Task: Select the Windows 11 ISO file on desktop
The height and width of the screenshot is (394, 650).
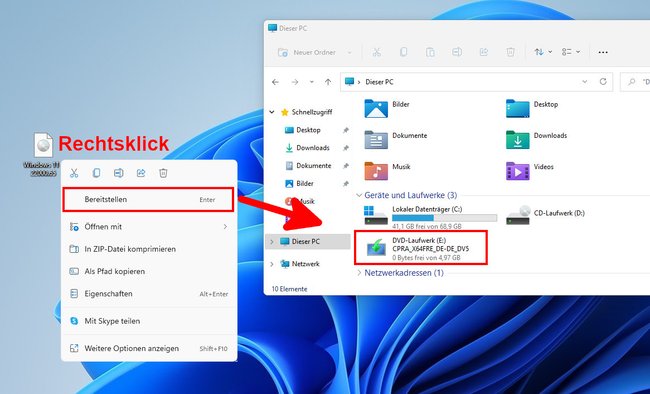Action: click(43, 154)
